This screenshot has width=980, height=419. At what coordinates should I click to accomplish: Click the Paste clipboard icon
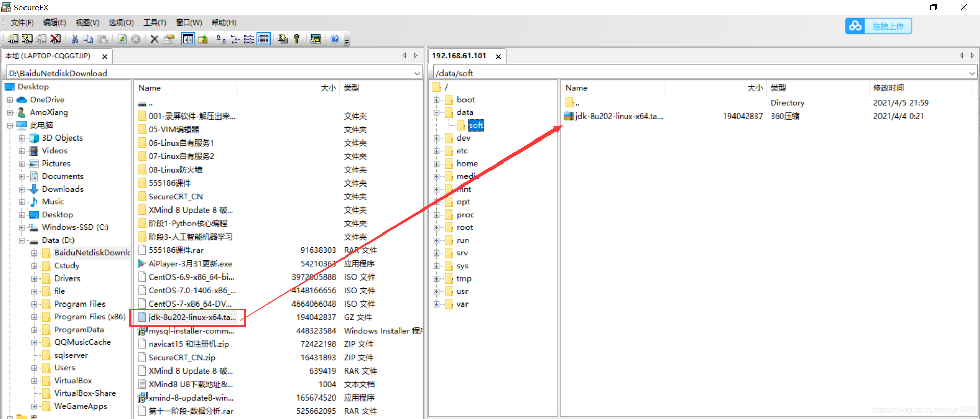coord(103,39)
